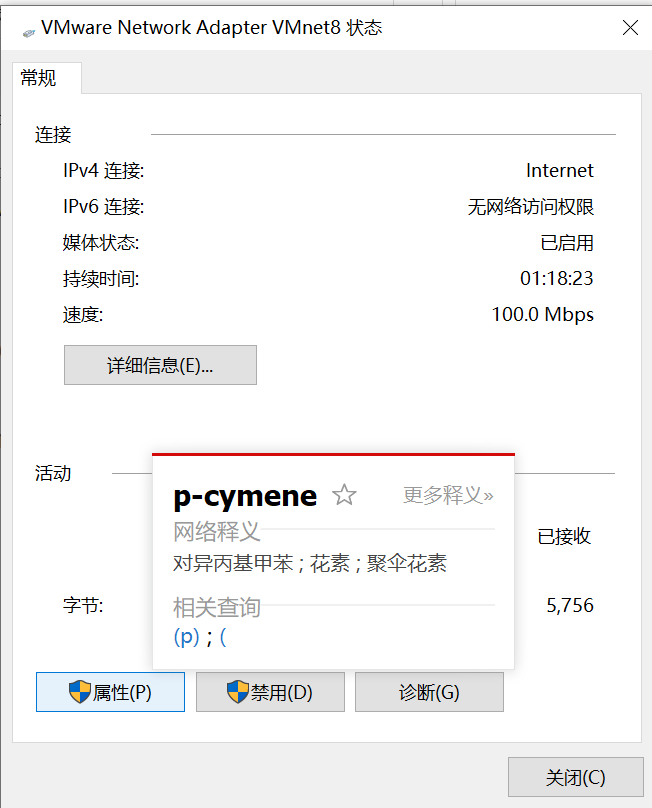Click the shield icon on 禁用(D) button
The width and height of the screenshot is (652, 808).
(x=238, y=692)
